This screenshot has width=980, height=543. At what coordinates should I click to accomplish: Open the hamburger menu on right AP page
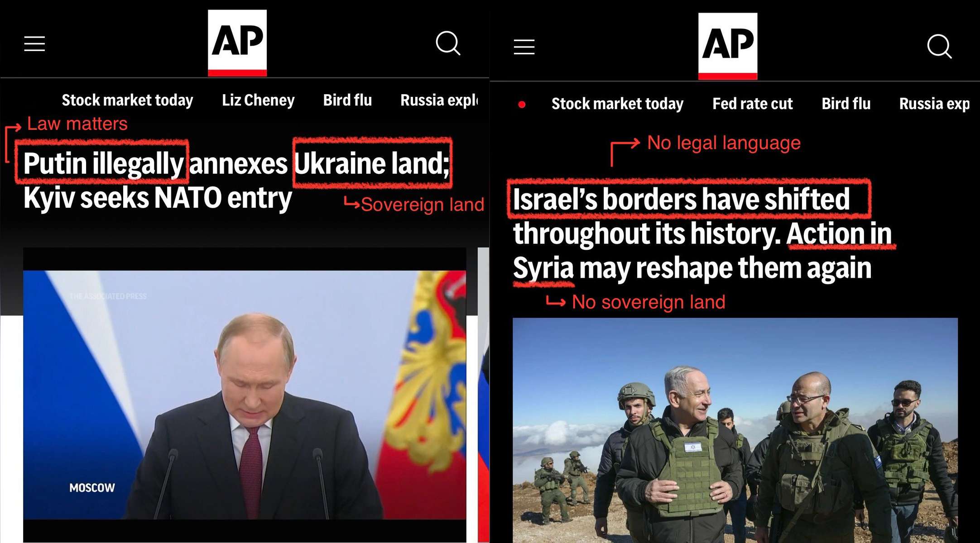click(x=524, y=47)
